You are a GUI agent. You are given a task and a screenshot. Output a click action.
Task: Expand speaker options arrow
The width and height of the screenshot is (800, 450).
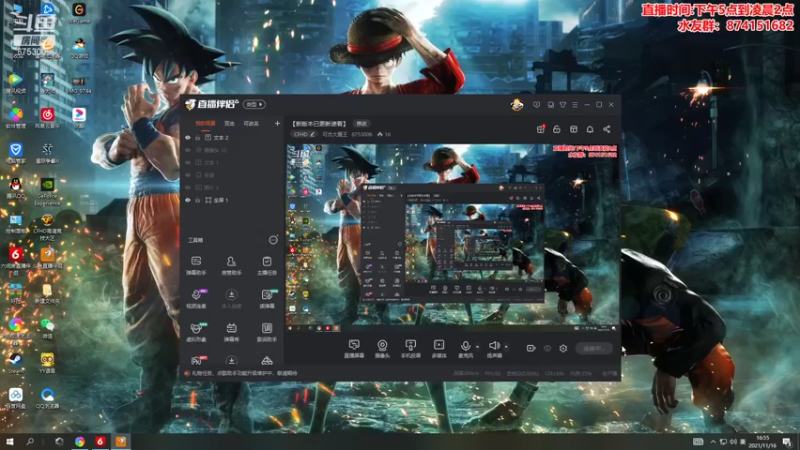(506, 347)
